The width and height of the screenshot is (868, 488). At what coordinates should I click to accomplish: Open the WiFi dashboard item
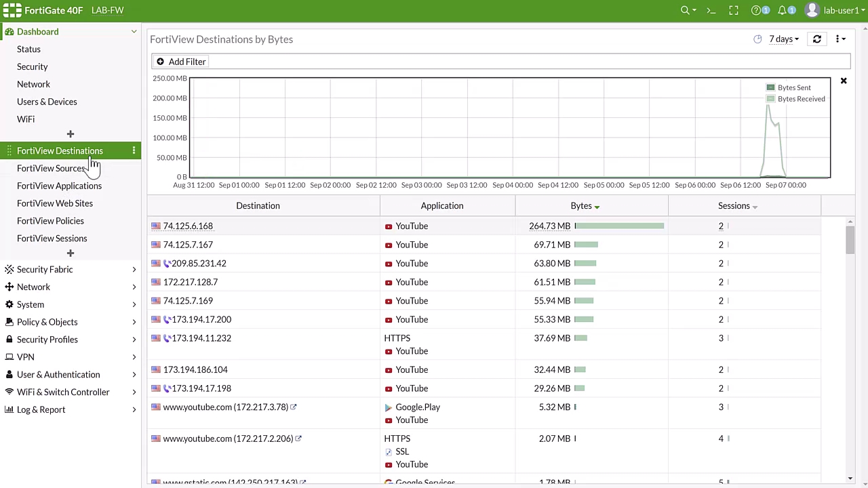26,119
